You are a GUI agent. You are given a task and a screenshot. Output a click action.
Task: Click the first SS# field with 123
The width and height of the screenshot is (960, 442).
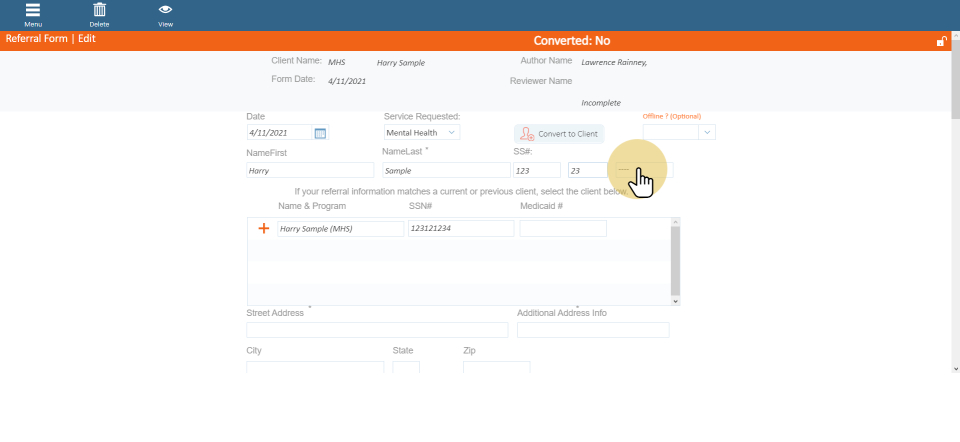[536, 171]
